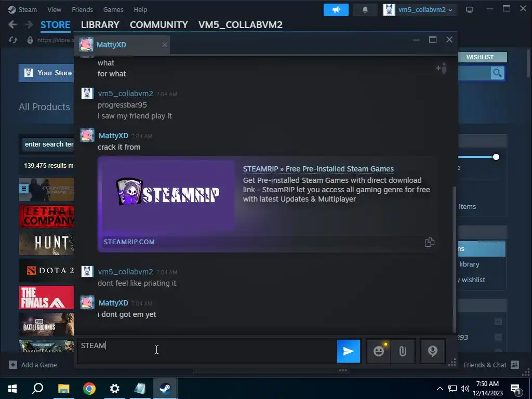Image resolution: width=532 pixels, height=399 pixels.
Task: Click Your Store in store navigation
Action: 47,73
